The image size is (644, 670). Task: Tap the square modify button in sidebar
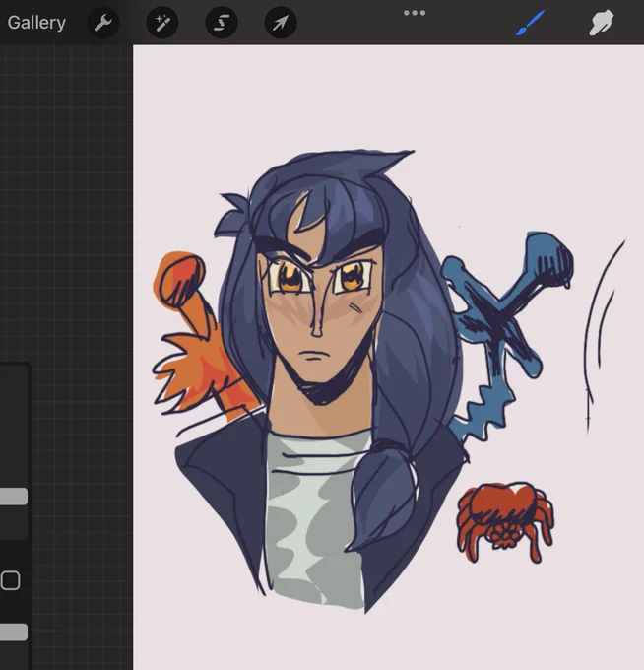pos(10,580)
